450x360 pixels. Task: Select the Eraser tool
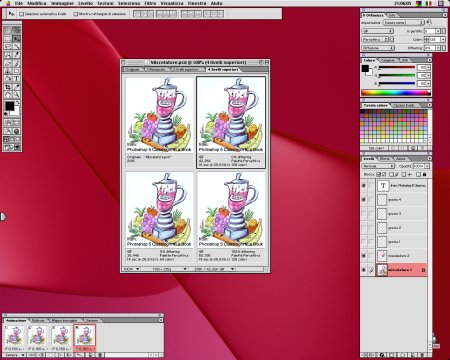[x=8, y=63]
